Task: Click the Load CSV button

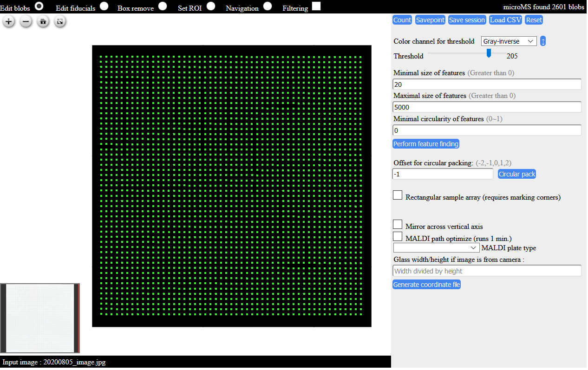Action: tap(505, 20)
